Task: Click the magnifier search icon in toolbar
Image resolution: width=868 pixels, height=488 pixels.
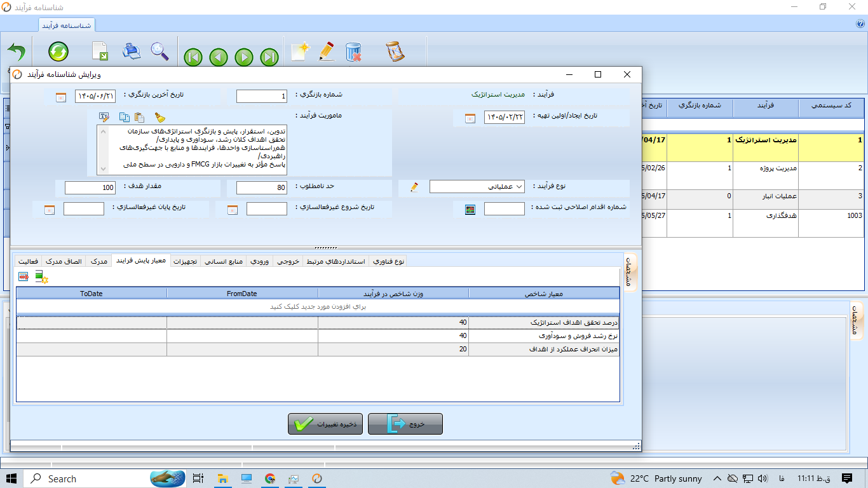Action: point(159,51)
